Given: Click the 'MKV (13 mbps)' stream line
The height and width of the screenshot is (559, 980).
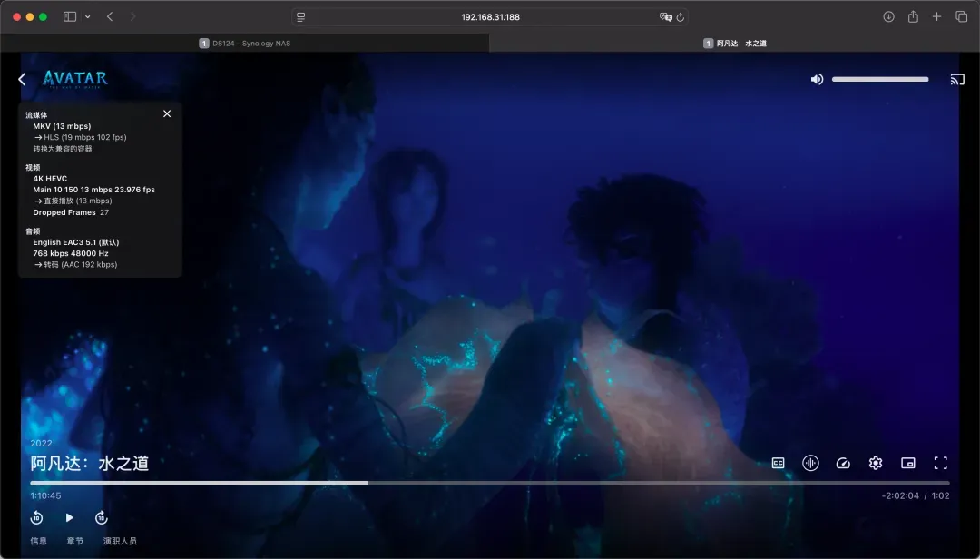Looking at the screenshot, I should (x=62, y=126).
